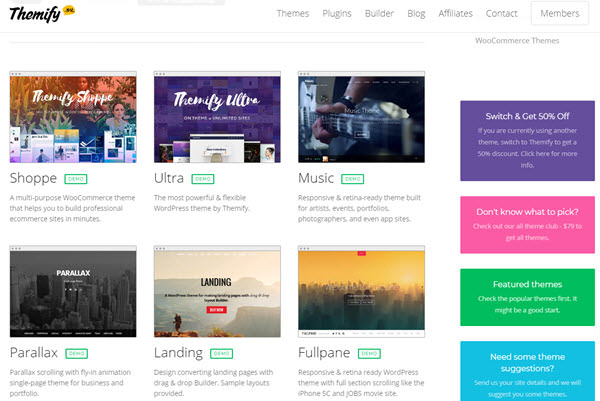
Task: Click the Ultra title link
Action: click(169, 178)
